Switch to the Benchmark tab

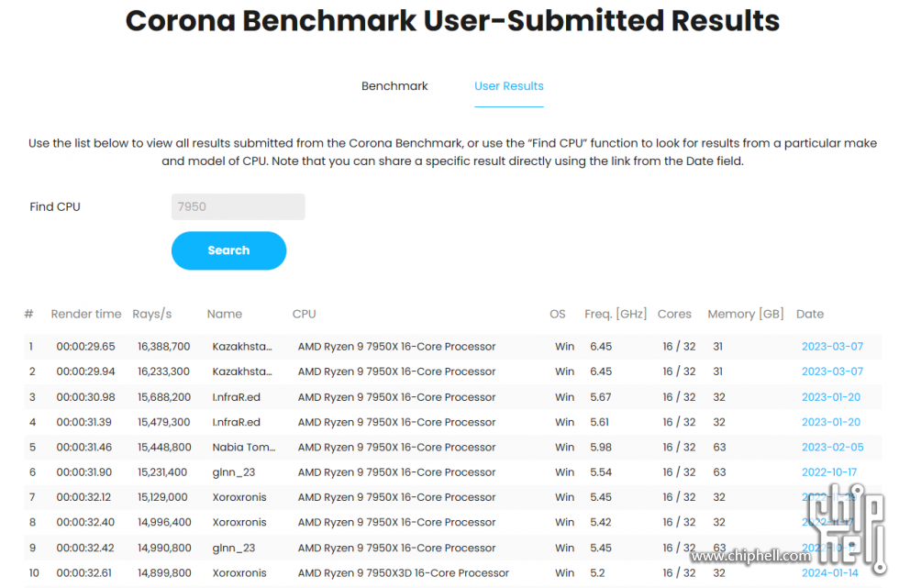pyautogui.click(x=394, y=86)
